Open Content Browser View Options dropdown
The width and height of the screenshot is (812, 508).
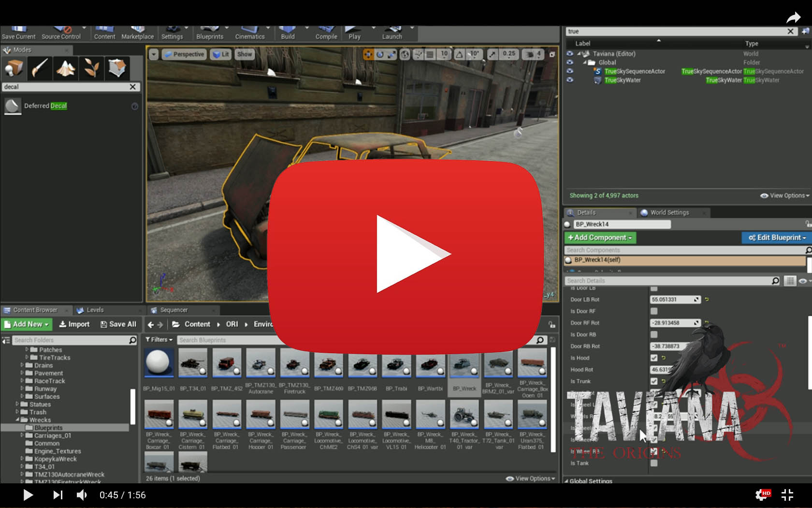click(x=530, y=478)
